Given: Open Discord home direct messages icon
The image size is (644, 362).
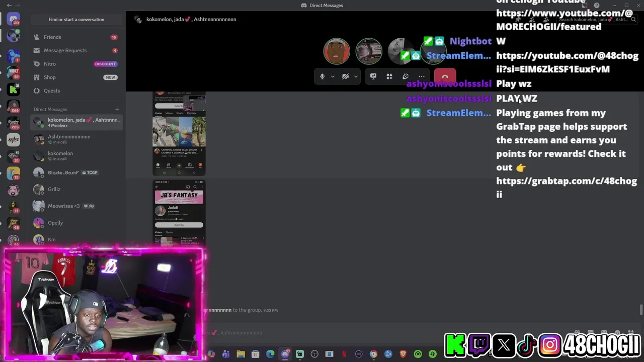Looking at the screenshot, I should (14, 19).
